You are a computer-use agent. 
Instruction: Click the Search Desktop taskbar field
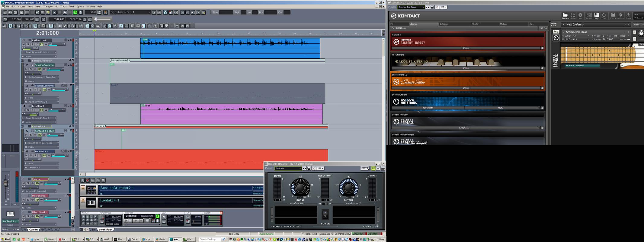(x=210, y=239)
